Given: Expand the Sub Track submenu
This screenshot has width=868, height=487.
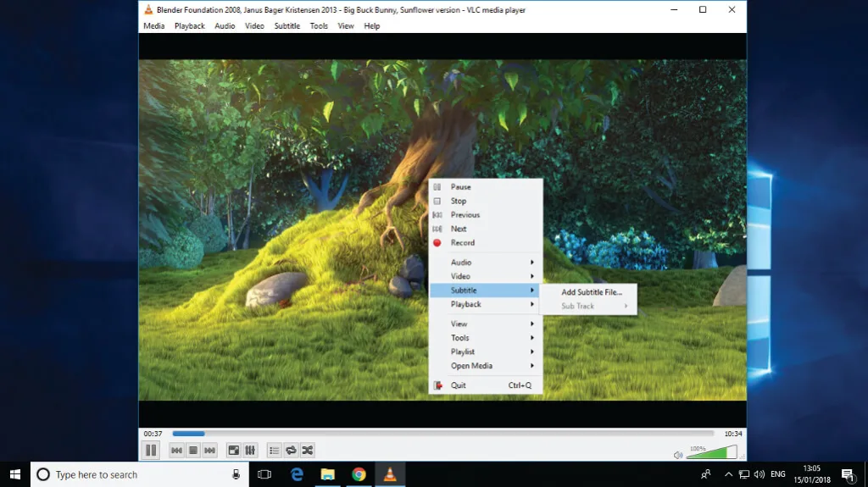Looking at the screenshot, I should pos(588,306).
